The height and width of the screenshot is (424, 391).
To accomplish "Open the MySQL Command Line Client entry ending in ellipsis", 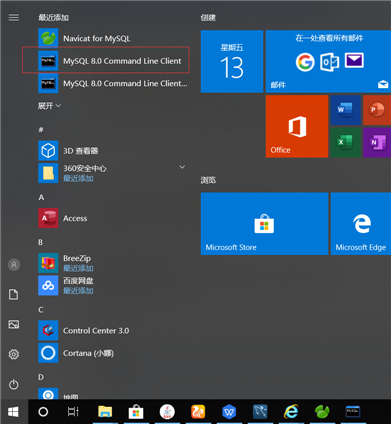I will point(113,83).
